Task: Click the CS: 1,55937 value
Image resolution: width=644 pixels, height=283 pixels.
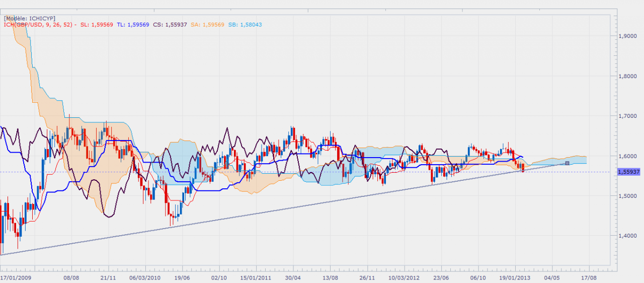Action: click(171, 24)
